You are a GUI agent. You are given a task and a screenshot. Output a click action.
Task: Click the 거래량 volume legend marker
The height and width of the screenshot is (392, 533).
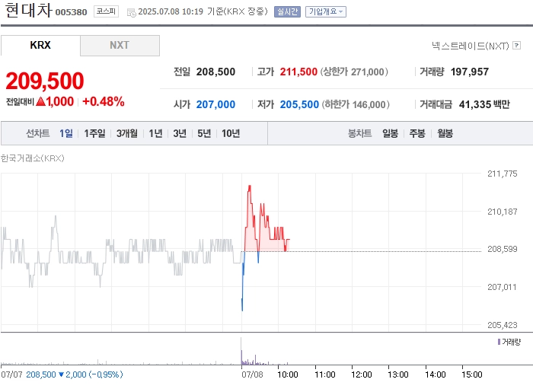point(499,342)
